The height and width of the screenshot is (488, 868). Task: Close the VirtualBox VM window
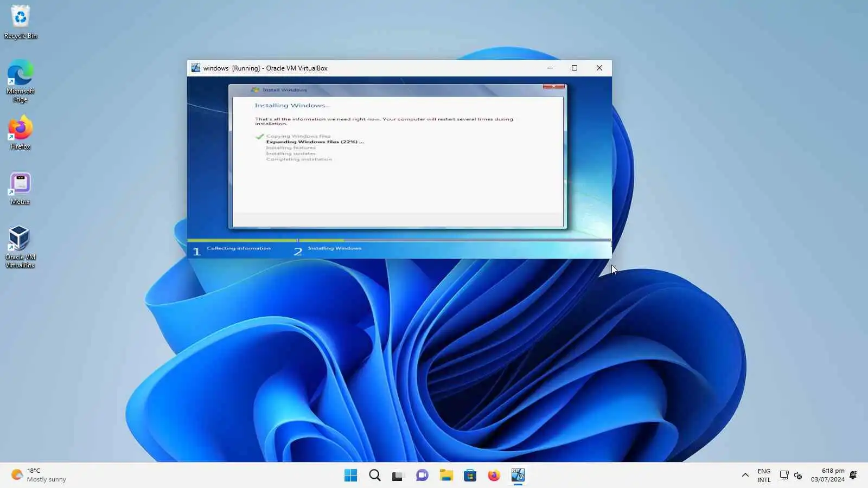pos(599,68)
